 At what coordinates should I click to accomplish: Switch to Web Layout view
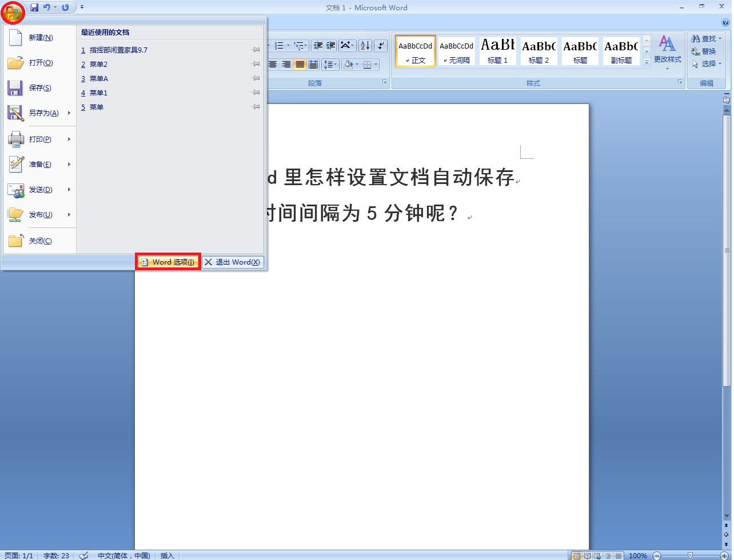click(x=597, y=555)
